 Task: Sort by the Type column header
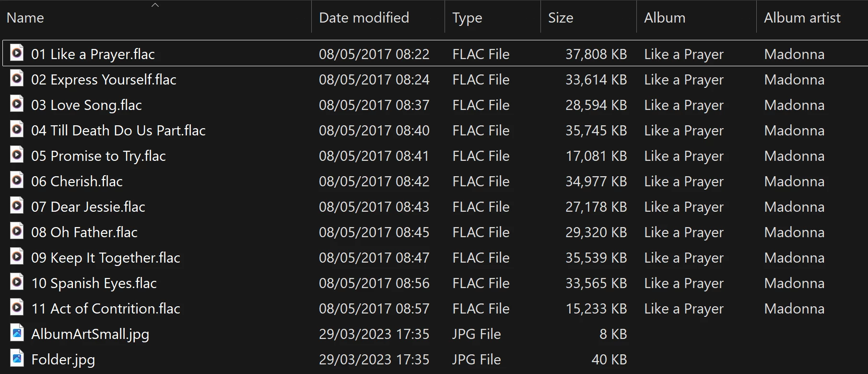coord(467,18)
